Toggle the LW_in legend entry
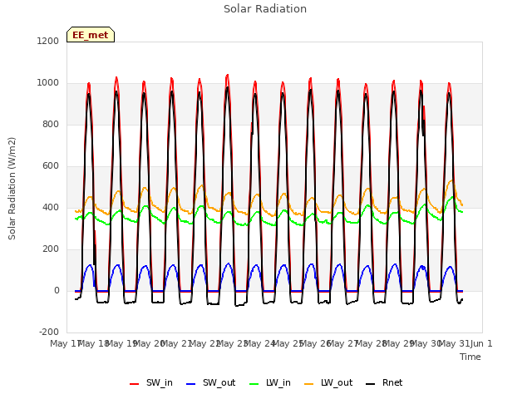Viewport: 532px width, 399px height. tap(270, 382)
